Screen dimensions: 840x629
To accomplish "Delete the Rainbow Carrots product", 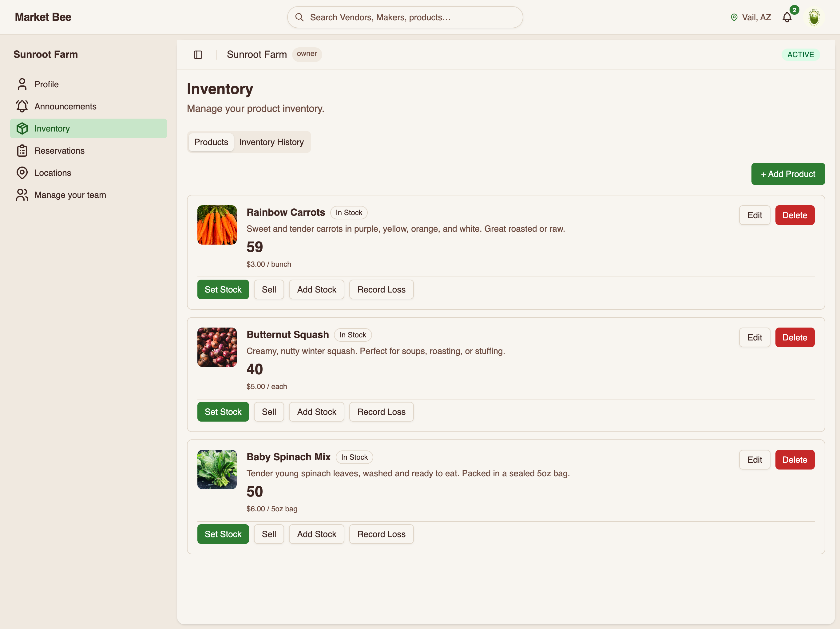I will (x=795, y=215).
